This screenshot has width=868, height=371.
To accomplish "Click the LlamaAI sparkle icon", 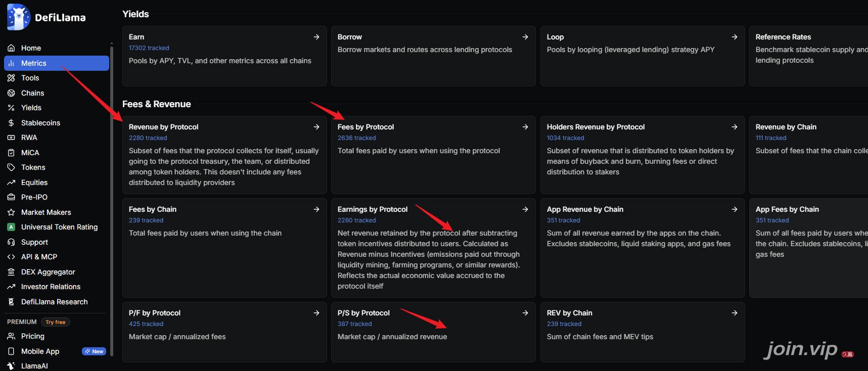I will point(11,366).
